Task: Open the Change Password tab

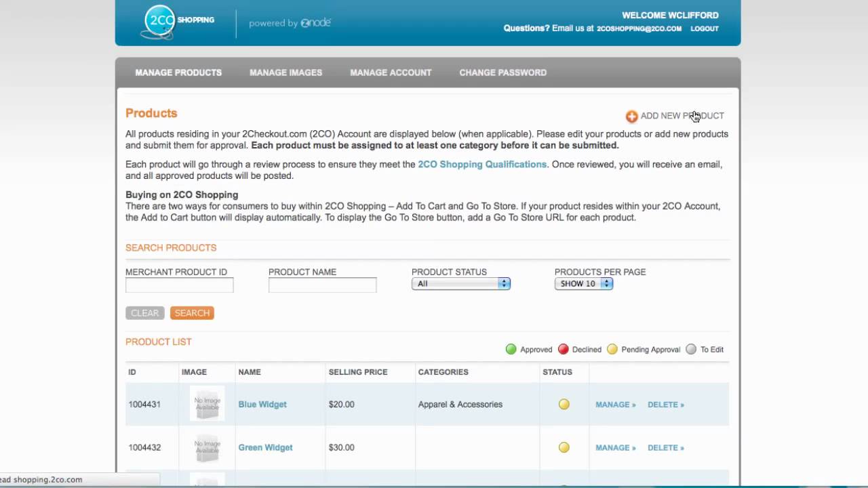Action: (x=502, y=73)
